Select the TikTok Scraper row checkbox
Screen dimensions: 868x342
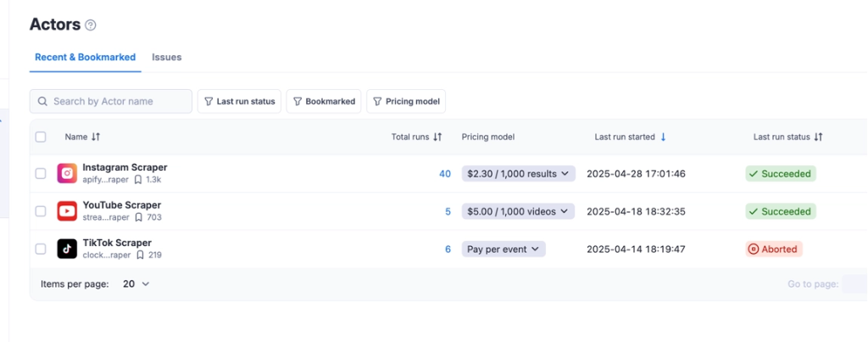(41, 249)
